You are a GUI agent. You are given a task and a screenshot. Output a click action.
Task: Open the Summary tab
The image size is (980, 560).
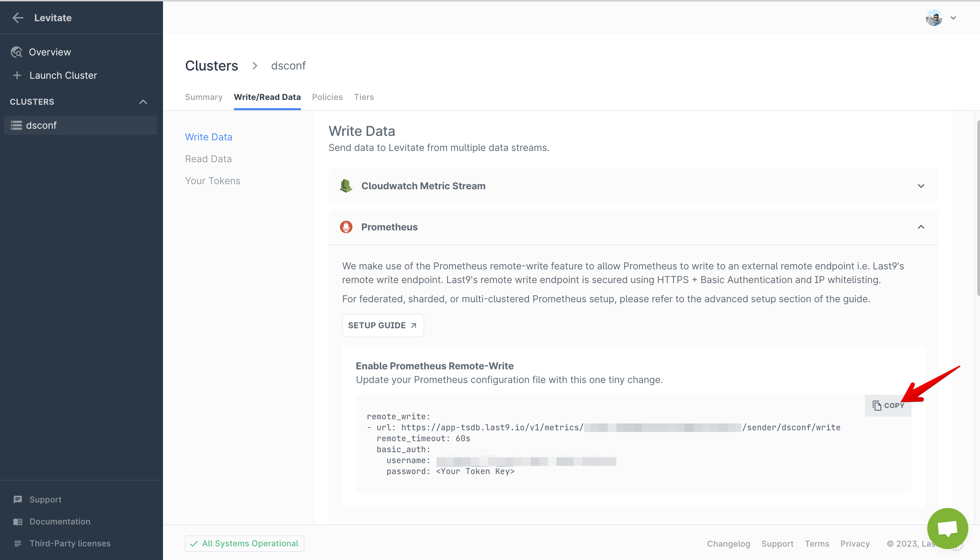203,97
